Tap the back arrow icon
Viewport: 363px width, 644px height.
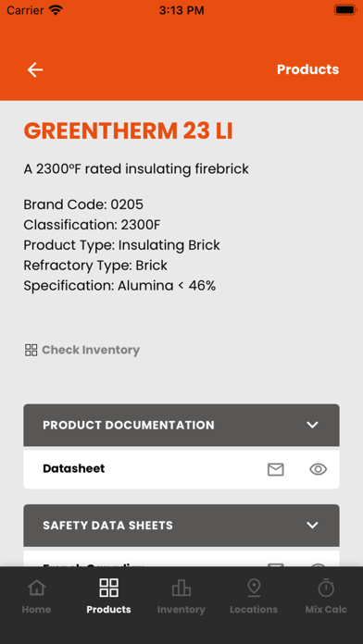tap(35, 69)
